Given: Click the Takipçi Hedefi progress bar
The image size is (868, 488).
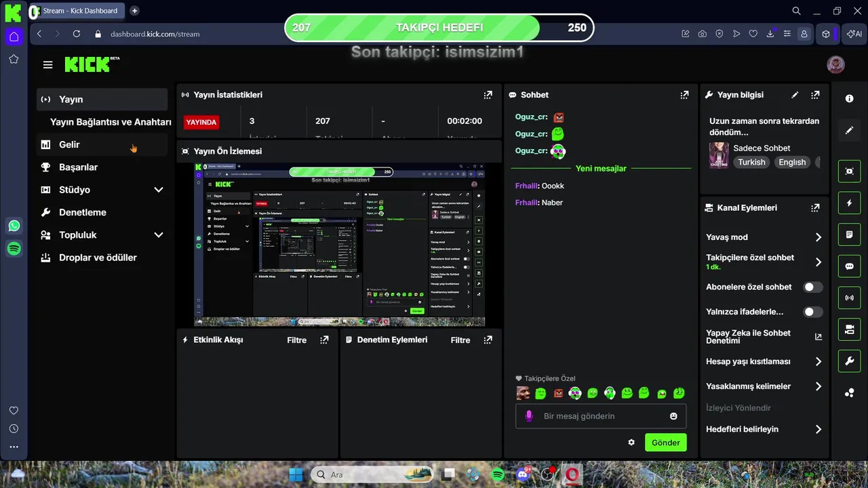Looking at the screenshot, I should pyautogui.click(x=439, y=28).
